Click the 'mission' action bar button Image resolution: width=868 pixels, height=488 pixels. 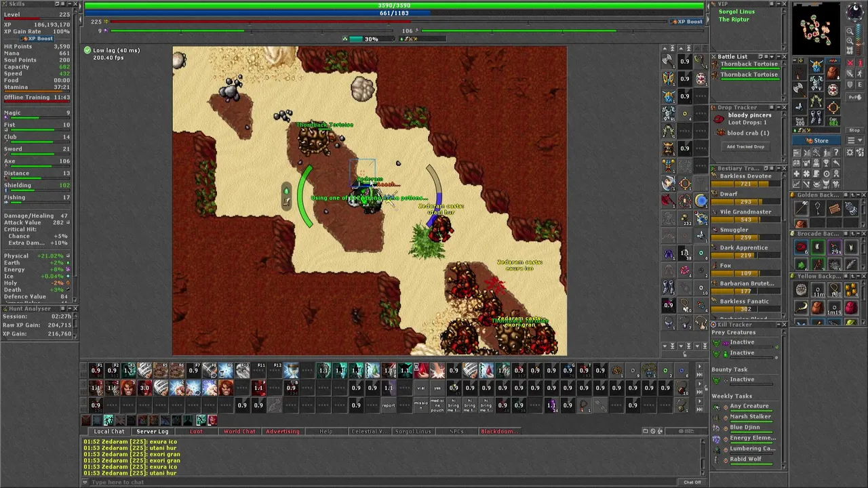pos(421,405)
